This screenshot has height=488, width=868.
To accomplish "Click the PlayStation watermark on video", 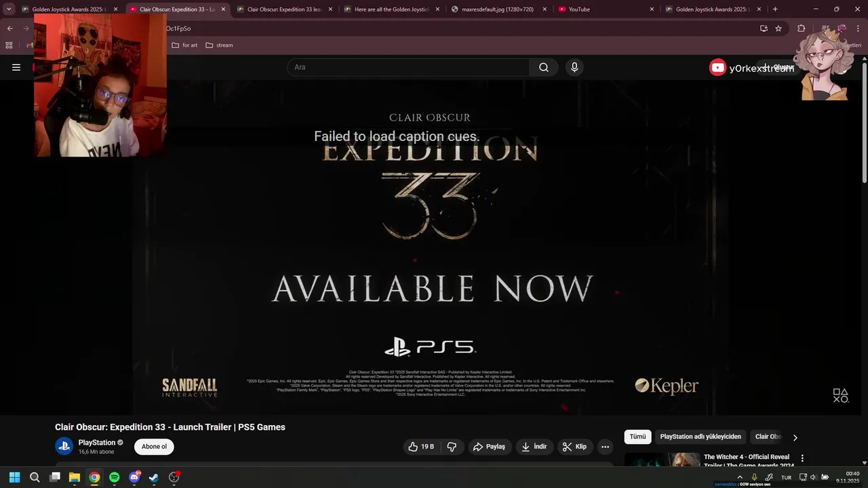I will (841, 396).
